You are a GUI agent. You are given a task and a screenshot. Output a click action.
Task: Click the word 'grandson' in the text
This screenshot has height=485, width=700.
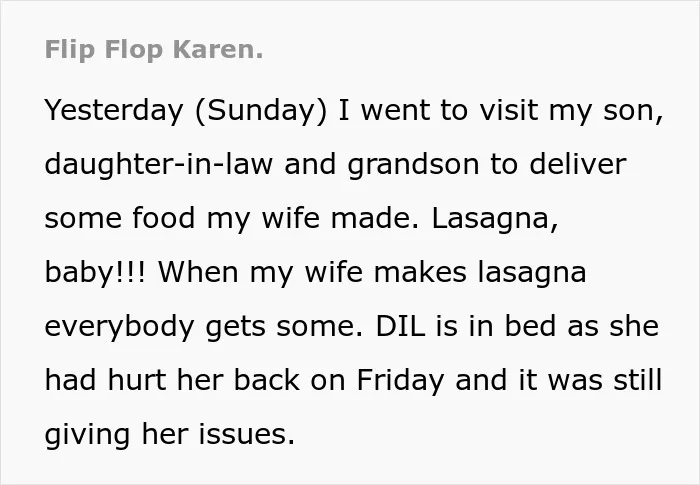click(413, 164)
